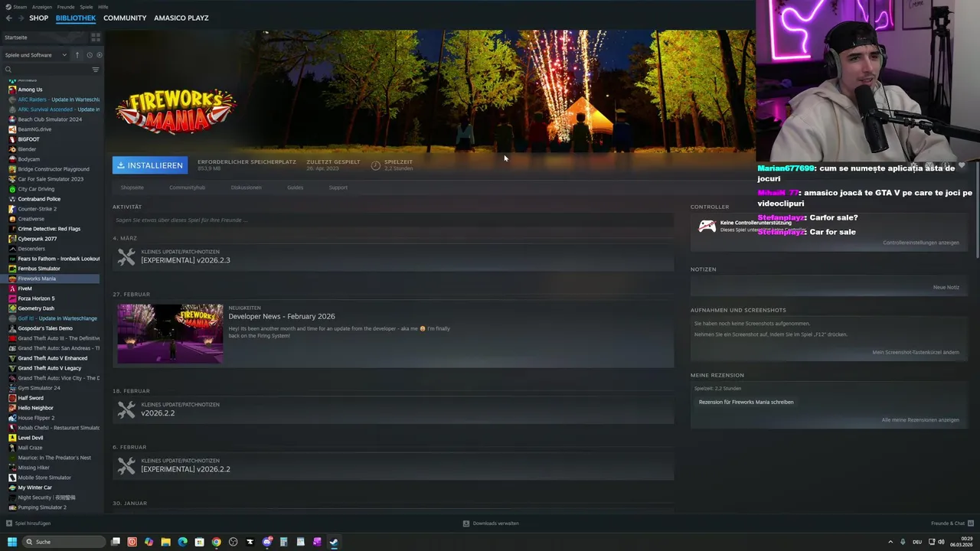Screen dimensions: 980x551
Task: Open Microsoft Edge from the taskbar
Action: 182,542
